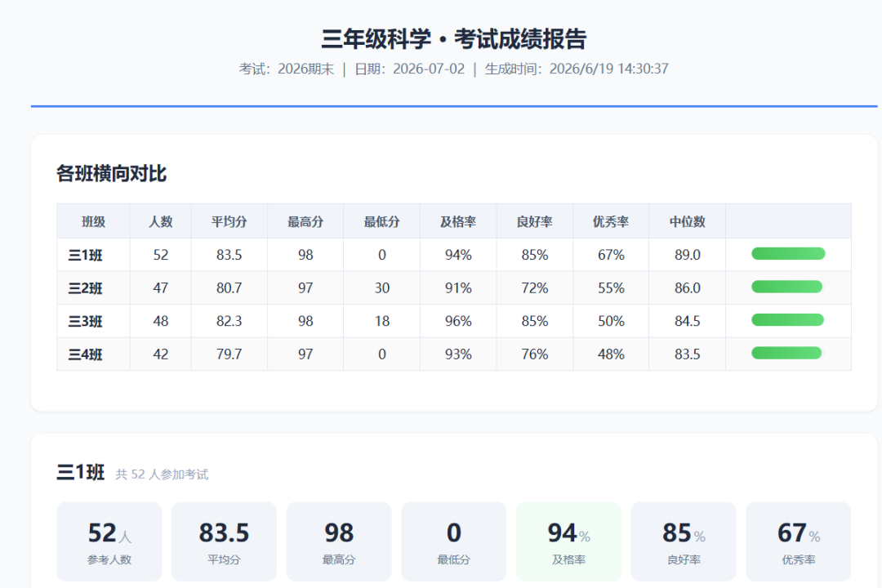Screen dimensions: 882x588
Task: Click the 最低分 column header
Action: coord(382,221)
